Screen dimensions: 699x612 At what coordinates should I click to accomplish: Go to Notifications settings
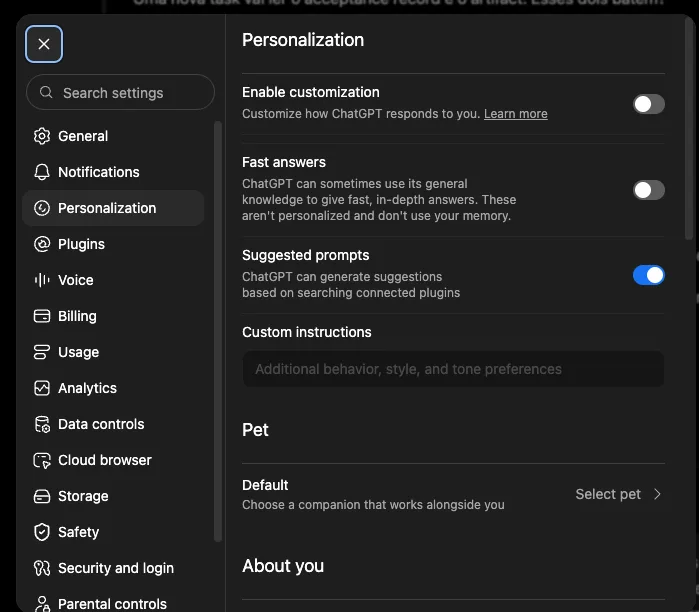coord(99,172)
